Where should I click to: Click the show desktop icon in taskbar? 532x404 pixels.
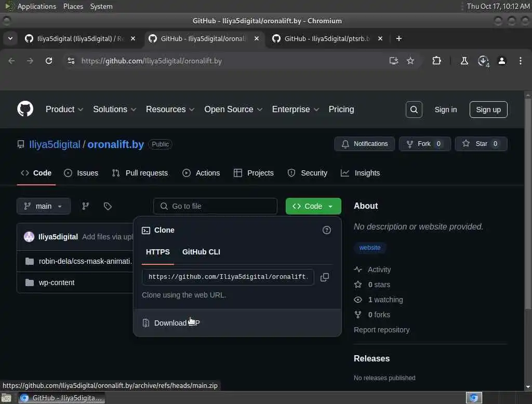tap(6, 398)
